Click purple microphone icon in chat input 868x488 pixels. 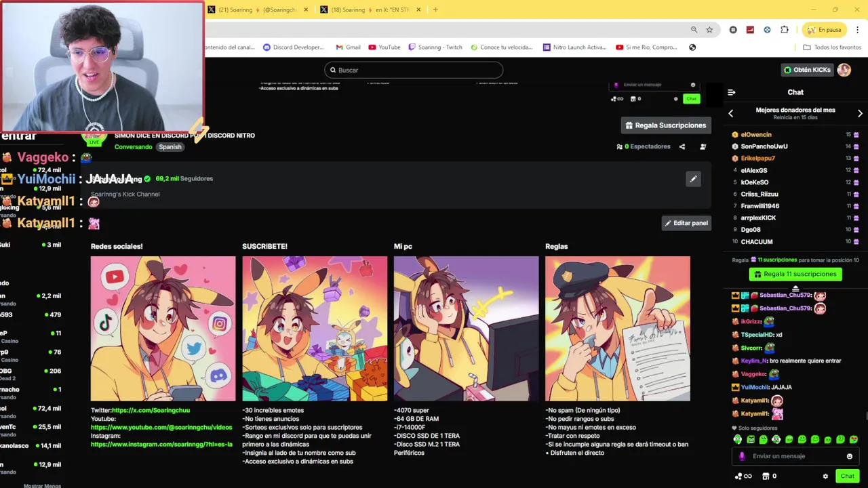click(x=742, y=456)
